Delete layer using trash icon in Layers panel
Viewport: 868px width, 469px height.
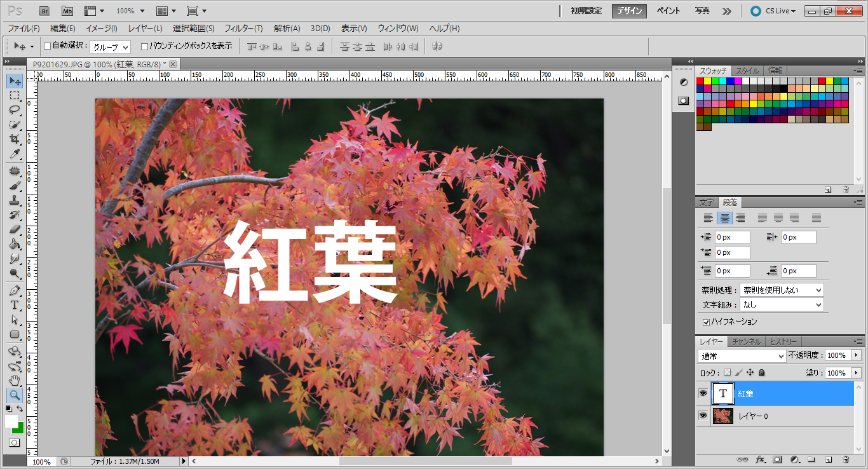846,459
